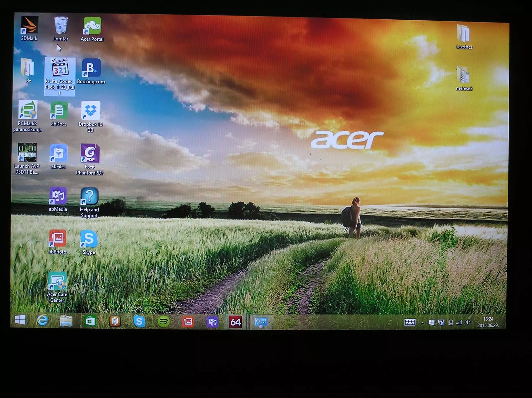
Task: Select the Foxit PhantomPDF shortcut
Action: pyautogui.click(x=90, y=159)
